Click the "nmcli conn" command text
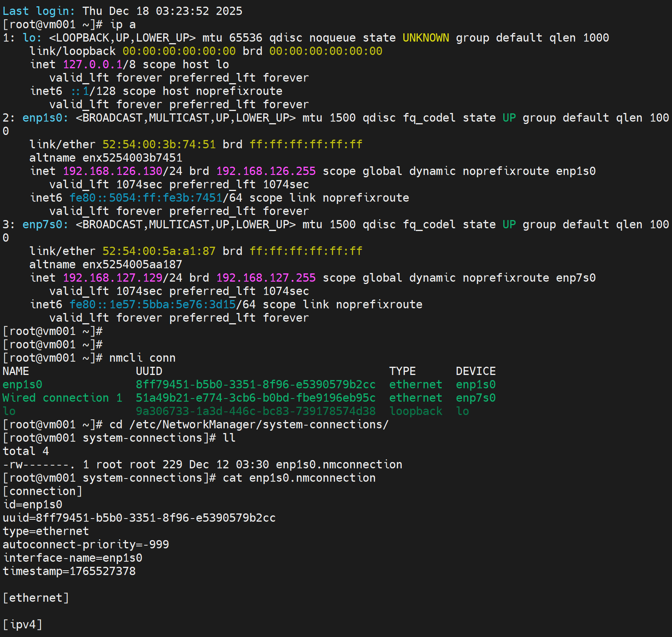 point(142,358)
